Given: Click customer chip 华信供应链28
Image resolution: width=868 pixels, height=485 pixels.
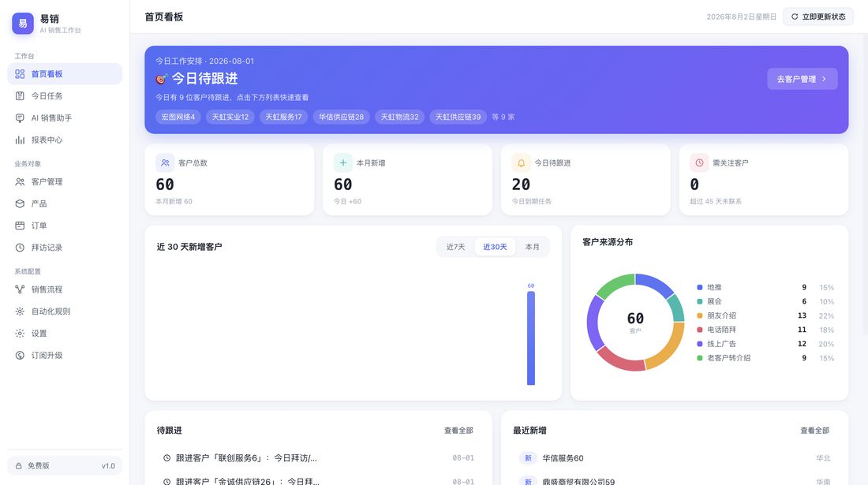Looking at the screenshot, I should 341,117.
